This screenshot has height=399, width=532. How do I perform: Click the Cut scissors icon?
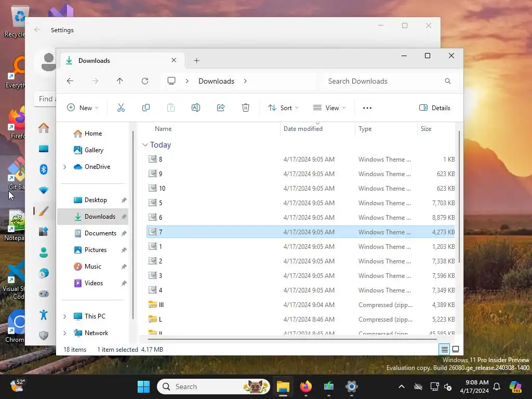click(121, 108)
